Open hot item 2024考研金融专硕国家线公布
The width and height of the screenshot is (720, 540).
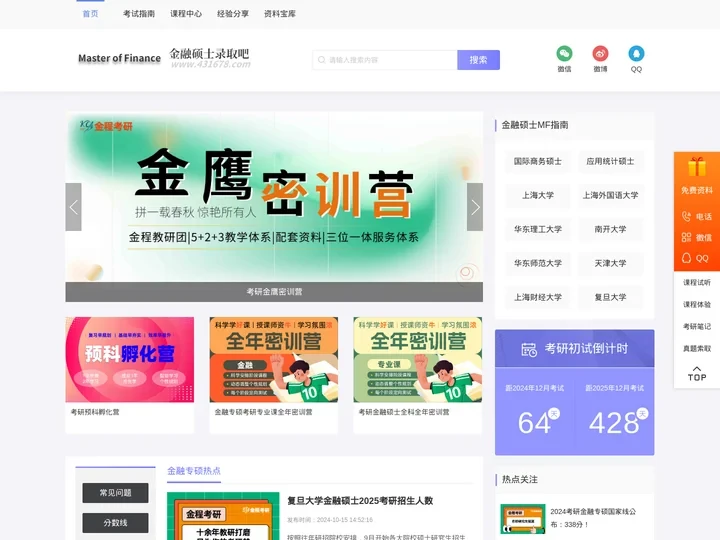coord(593,518)
